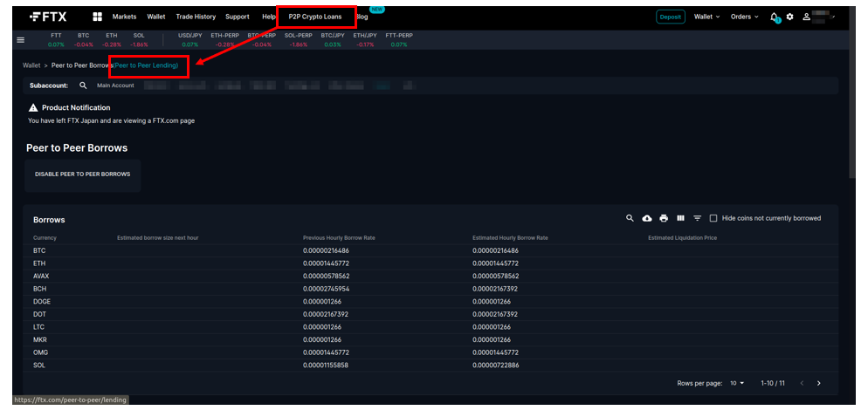Select the MKR row

click(431, 339)
